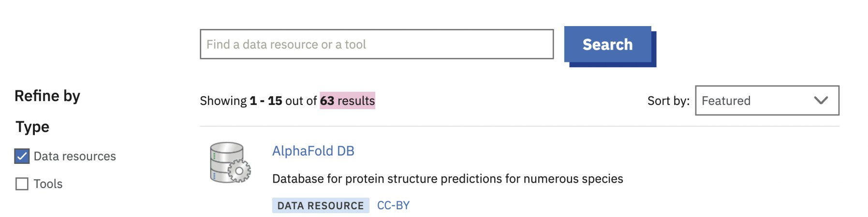The height and width of the screenshot is (217, 868).
Task: Click the "Refine by" heading
Action: coord(47,96)
